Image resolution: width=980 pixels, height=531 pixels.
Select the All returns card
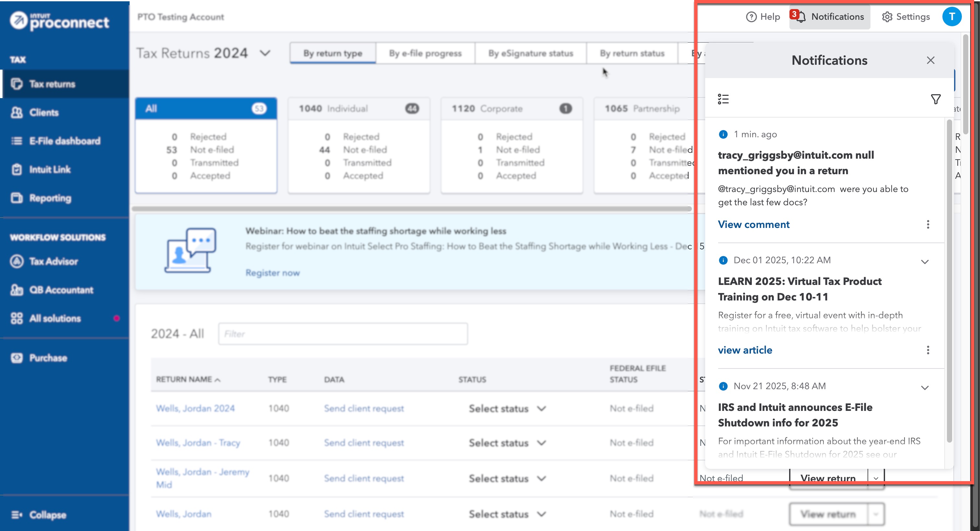[206, 146]
